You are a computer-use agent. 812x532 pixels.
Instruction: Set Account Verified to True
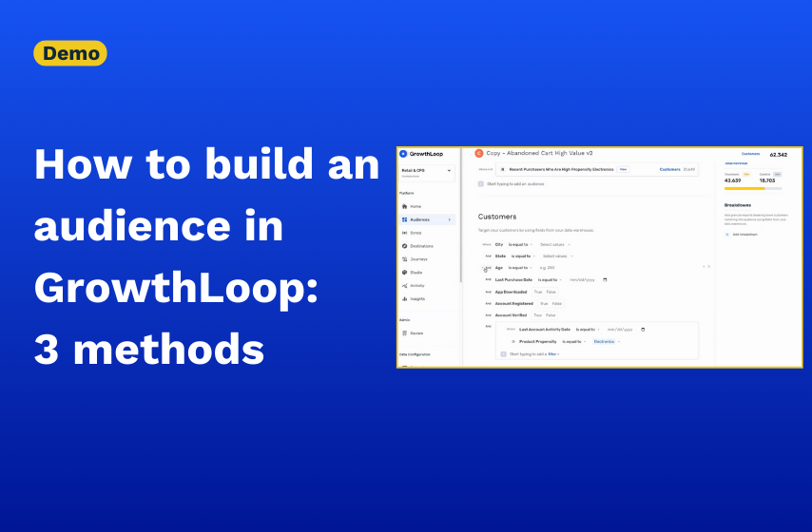[x=537, y=315]
